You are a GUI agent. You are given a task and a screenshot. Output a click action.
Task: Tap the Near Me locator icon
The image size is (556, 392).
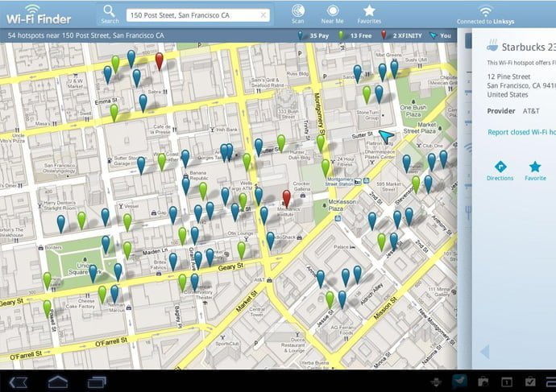[x=333, y=12]
